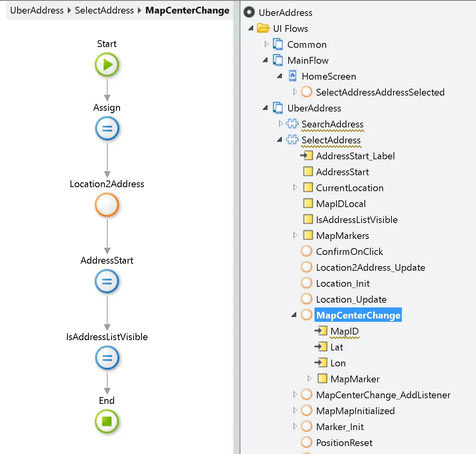Click the MapID input parameter icon
476x454 pixels.
tap(321, 331)
